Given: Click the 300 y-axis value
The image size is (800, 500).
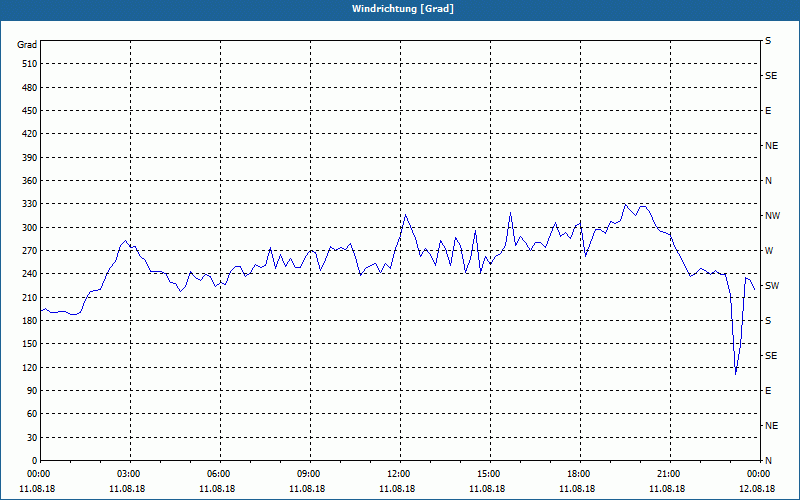Looking at the screenshot, I should tap(30, 228).
